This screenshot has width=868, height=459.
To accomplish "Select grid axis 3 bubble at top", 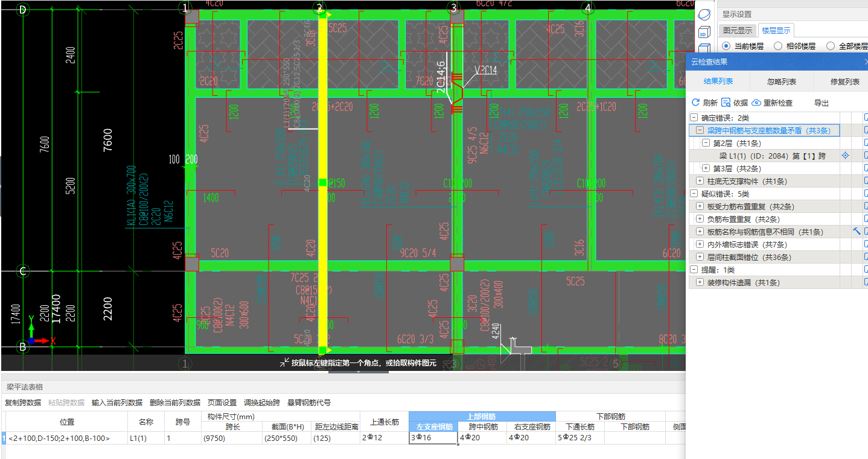I will 454,8.
